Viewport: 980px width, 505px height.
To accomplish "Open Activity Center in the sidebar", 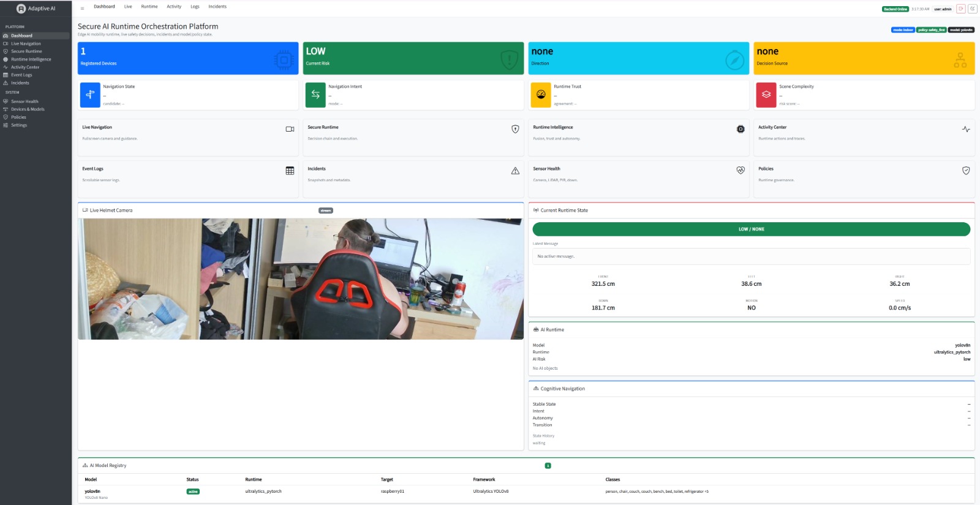I will pos(36,67).
